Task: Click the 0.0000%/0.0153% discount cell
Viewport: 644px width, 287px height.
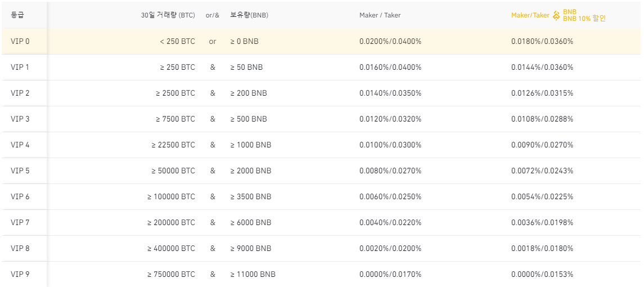Action: (542, 274)
